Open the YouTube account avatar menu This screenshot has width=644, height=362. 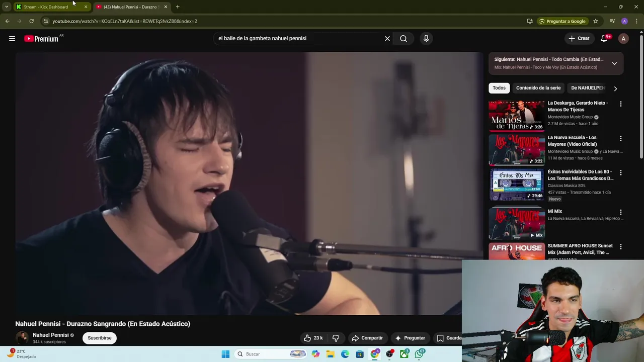tap(623, 39)
